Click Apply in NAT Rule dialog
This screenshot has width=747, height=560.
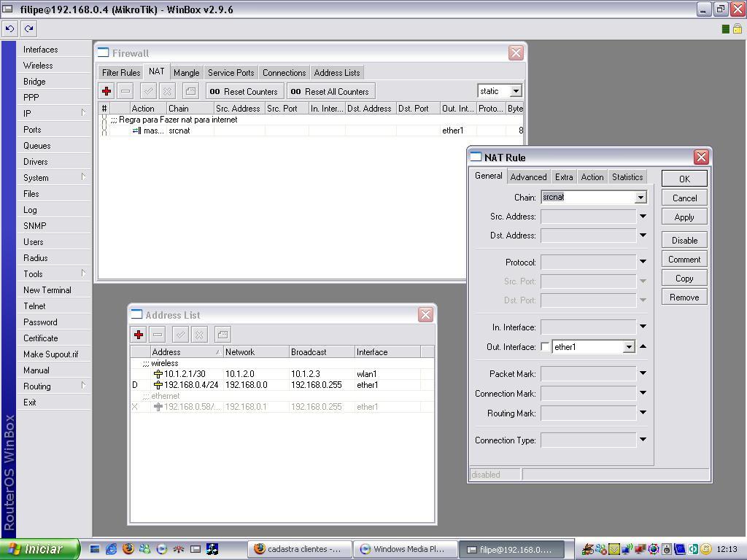tap(684, 217)
